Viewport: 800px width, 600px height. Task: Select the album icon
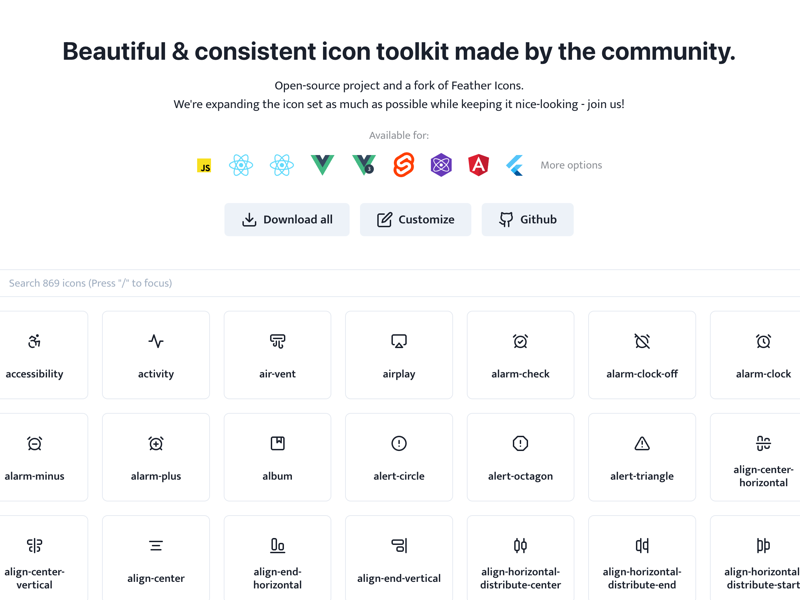[x=277, y=457]
